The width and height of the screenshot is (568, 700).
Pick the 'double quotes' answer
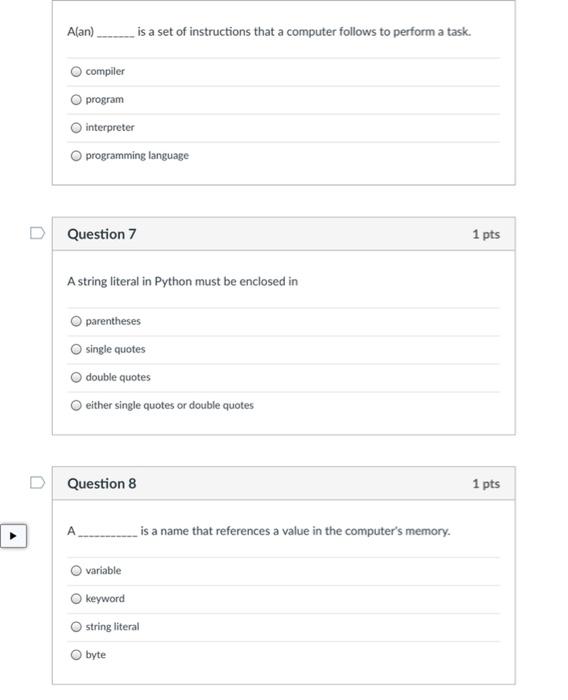[76, 377]
